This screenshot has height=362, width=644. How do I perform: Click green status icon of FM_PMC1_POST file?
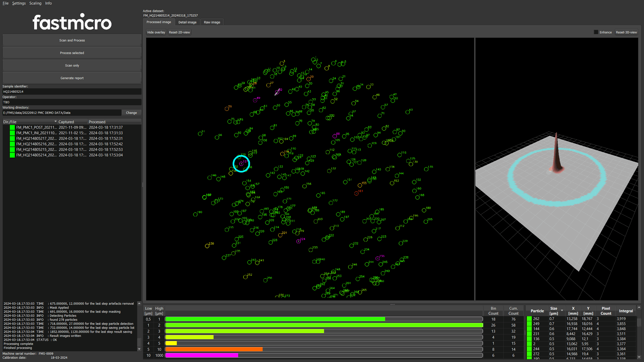point(12,127)
